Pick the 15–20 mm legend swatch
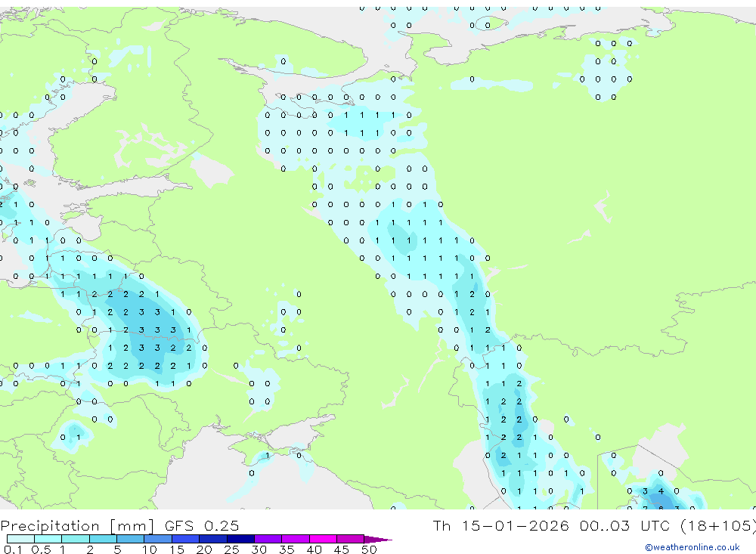Screen dimensions: 756x554 coord(186,539)
